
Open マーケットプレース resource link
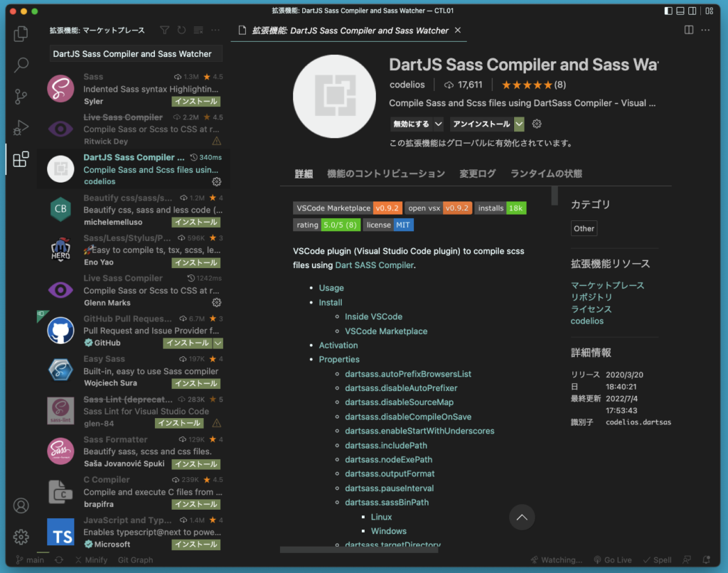[x=607, y=285]
